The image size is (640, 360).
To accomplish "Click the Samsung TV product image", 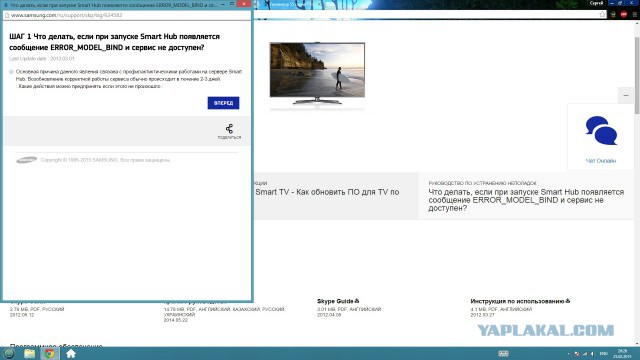I will 317,73.
